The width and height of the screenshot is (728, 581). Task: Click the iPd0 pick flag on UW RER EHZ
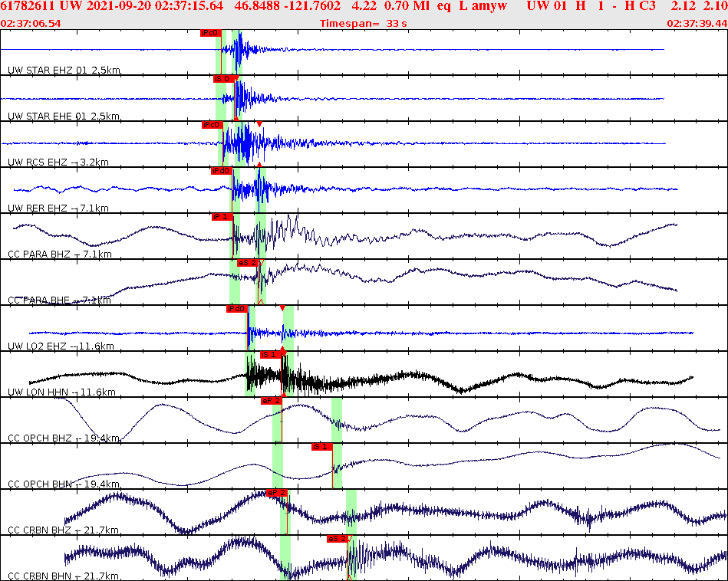[219, 172]
